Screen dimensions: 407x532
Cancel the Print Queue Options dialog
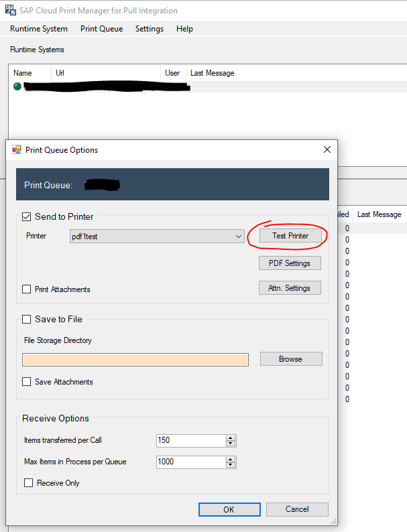297,509
